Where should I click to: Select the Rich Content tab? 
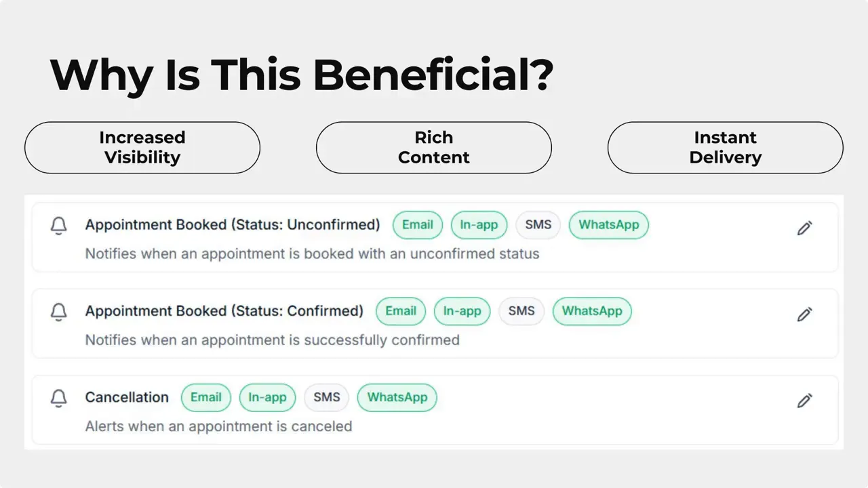tap(433, 147)
